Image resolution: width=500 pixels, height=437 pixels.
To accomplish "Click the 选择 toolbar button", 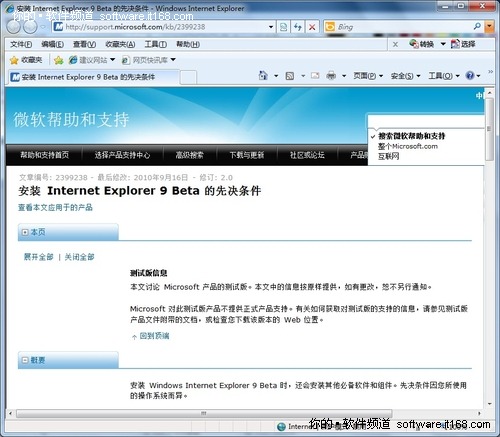I will coord(463,44).
